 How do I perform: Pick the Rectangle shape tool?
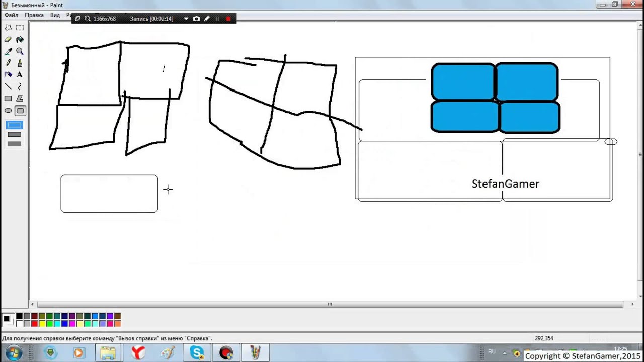coord(8,99)
